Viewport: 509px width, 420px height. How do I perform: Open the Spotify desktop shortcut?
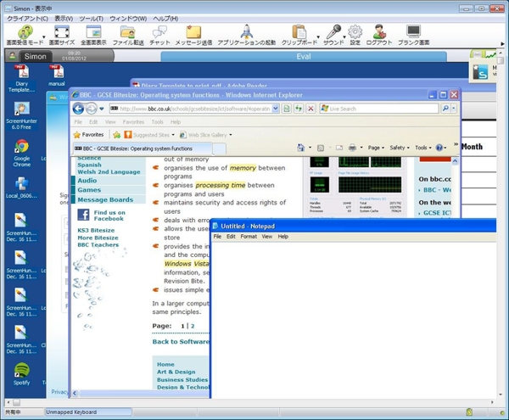coord(22,375)
